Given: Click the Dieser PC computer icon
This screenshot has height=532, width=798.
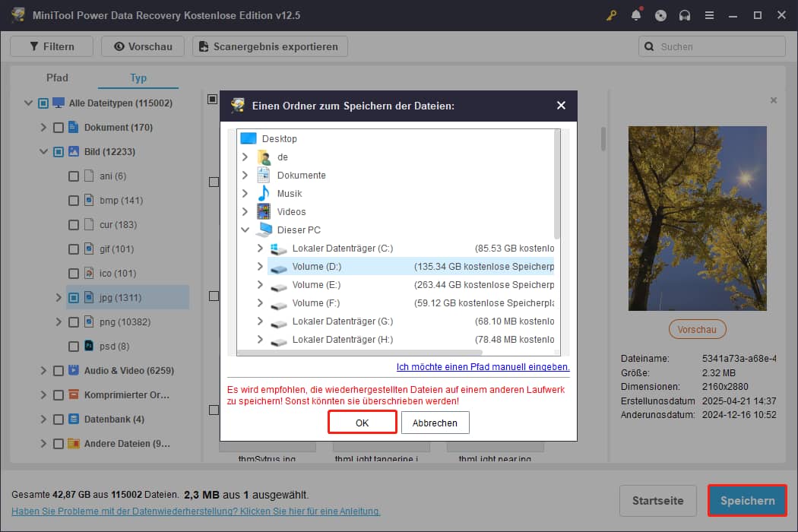Looking at the screenshot, I should 264,230.
